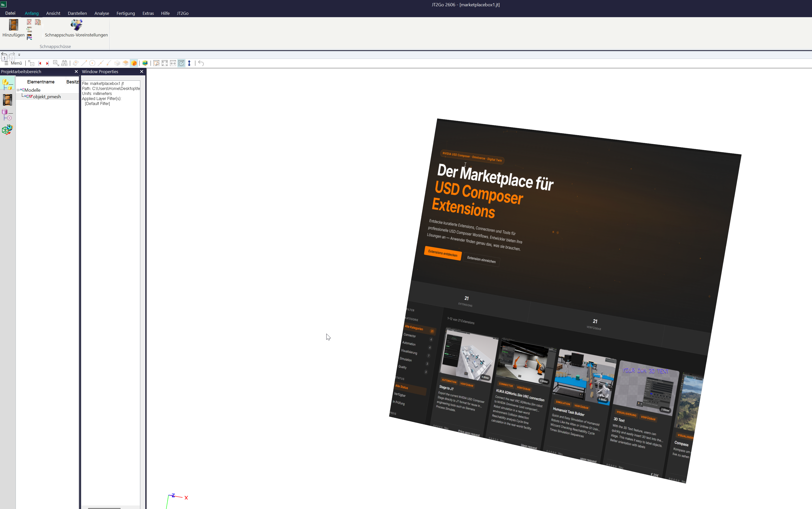Viewport: 812px width, 509px height.
Task: Uncheck the objekt_pmesh visibility checkbox
Action: (x=31, y=97)
